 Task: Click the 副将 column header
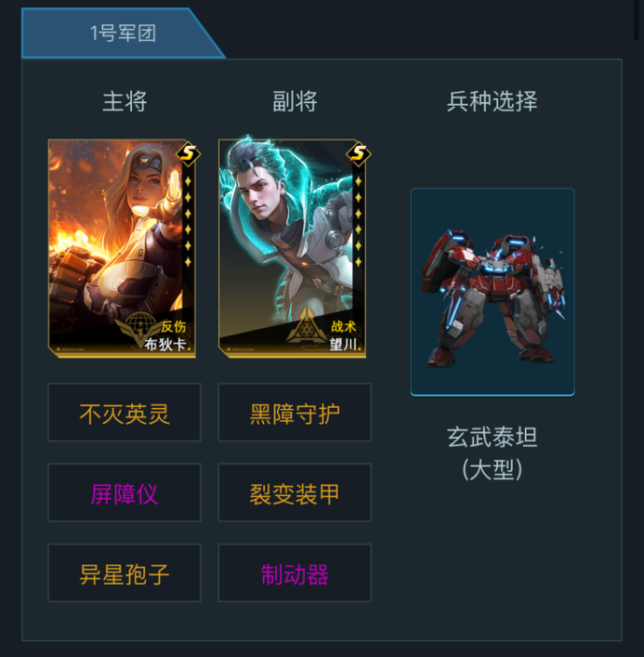(295, 101)
